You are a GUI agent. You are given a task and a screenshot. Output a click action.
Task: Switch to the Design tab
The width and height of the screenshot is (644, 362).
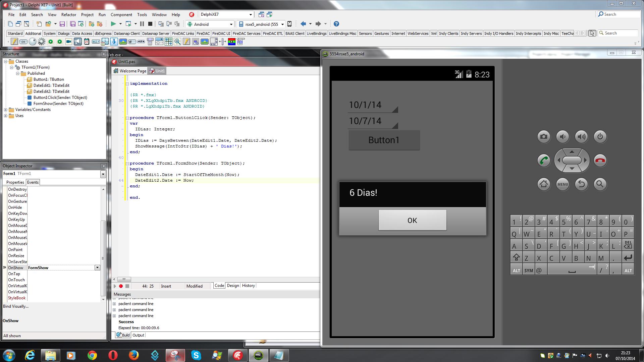(233, 286)
